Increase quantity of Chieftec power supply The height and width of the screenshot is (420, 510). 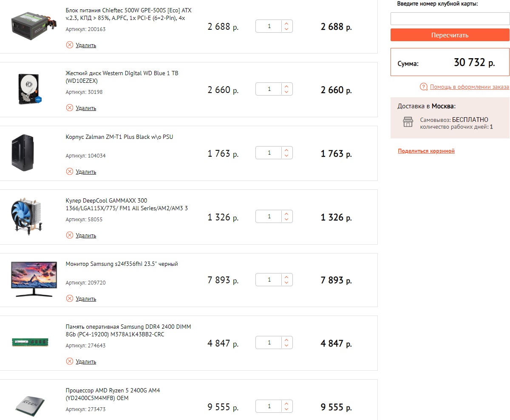click(x=286, y=23)
